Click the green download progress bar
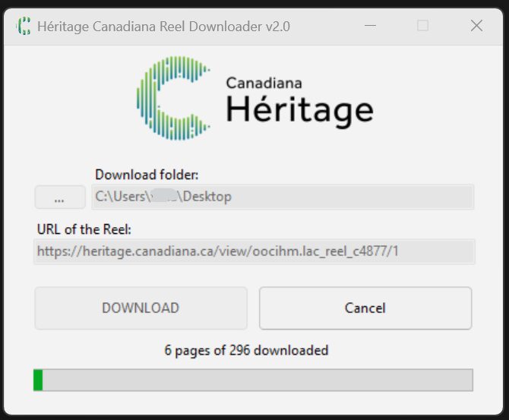Image resolution: width=509 pixels, height=420 pixels. coord(253,380)
